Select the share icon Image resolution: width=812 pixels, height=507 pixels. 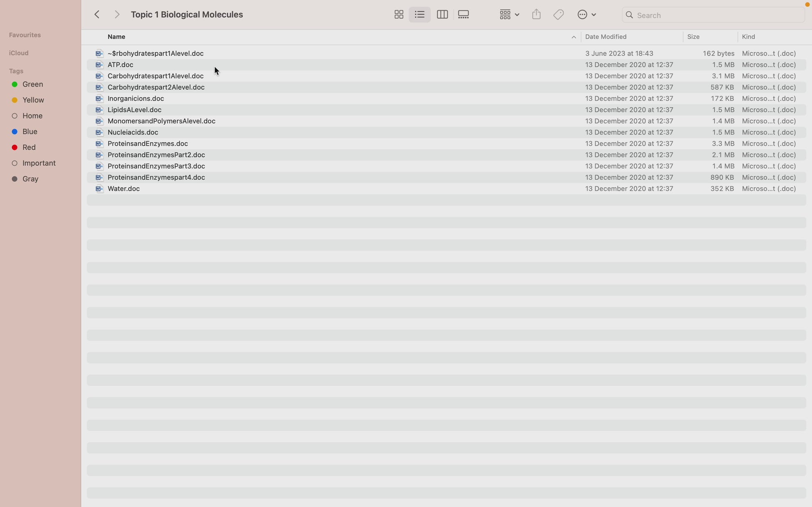click(x=536, y=14)
